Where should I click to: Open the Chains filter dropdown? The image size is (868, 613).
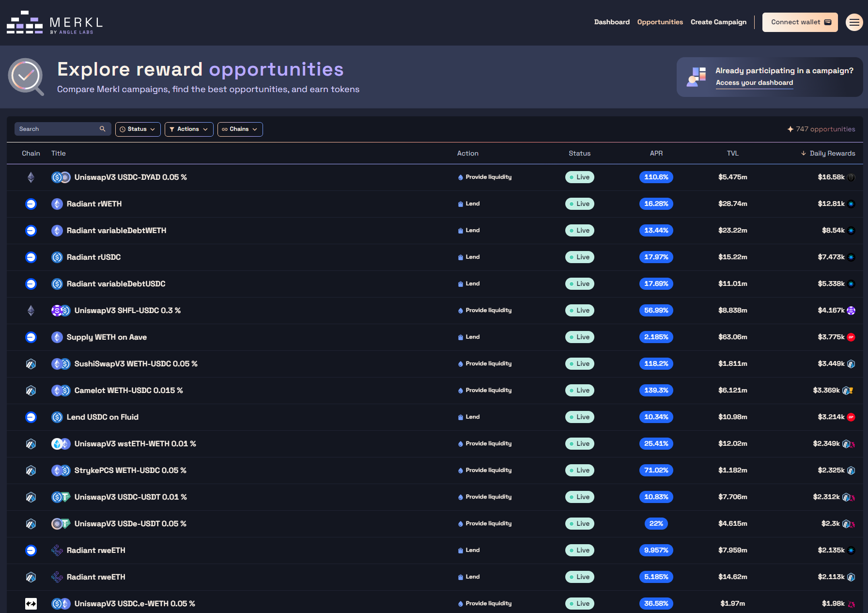(x=240, y=129)
